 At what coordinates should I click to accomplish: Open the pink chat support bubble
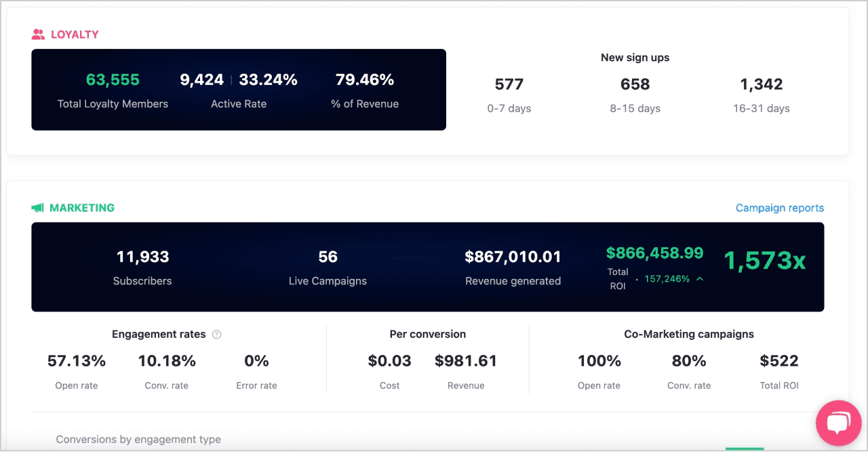tap(838, 423)
